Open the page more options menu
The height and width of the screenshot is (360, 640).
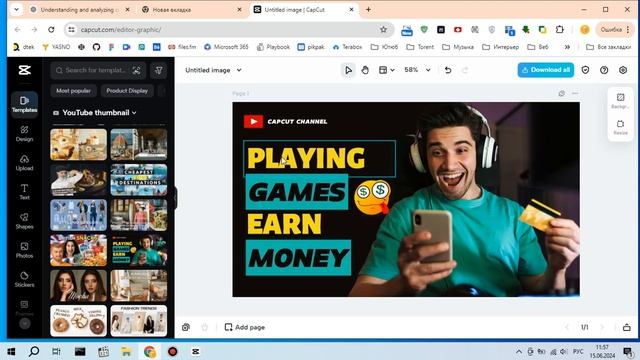coord(575,93)
